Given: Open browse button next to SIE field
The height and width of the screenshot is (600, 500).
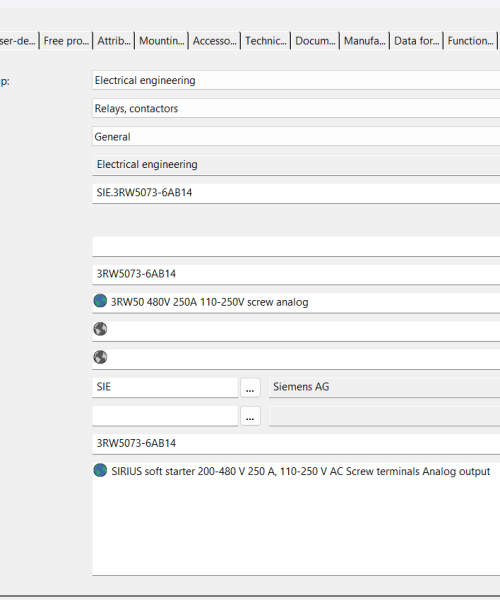Looking at the screenshot, I should click(250, 388).
